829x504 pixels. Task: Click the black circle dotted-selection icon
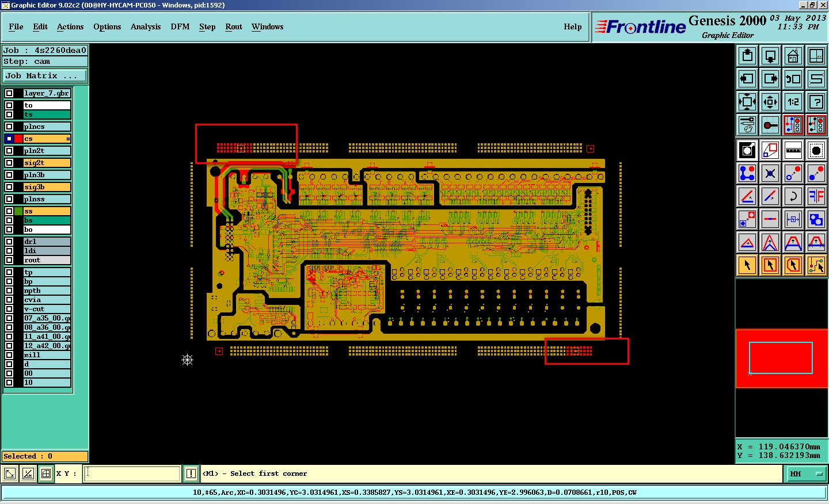coord(816,150)
